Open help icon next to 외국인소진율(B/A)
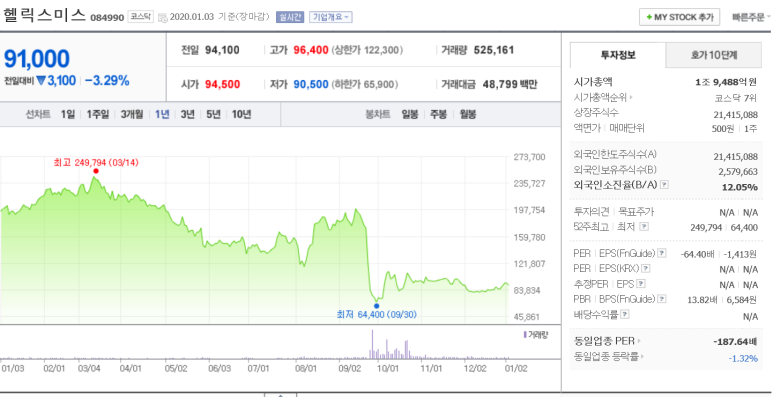This screenshot has height=397, width=773. point(665,184)
